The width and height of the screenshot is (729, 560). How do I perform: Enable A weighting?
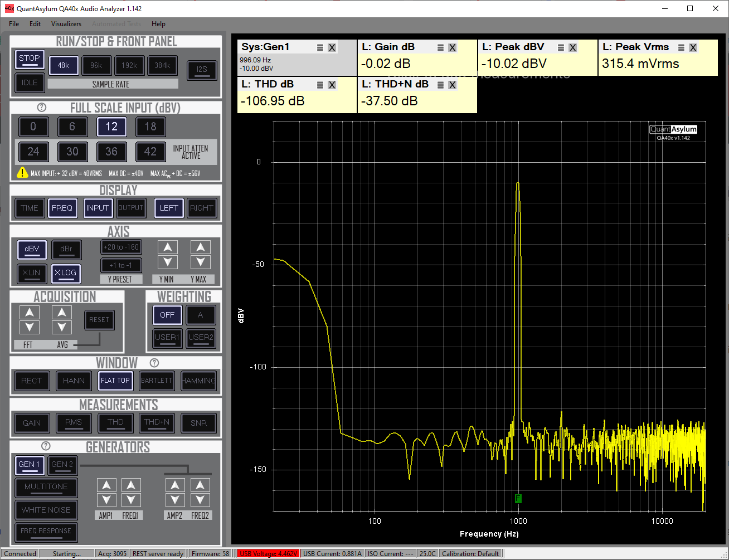click(201, 315)
